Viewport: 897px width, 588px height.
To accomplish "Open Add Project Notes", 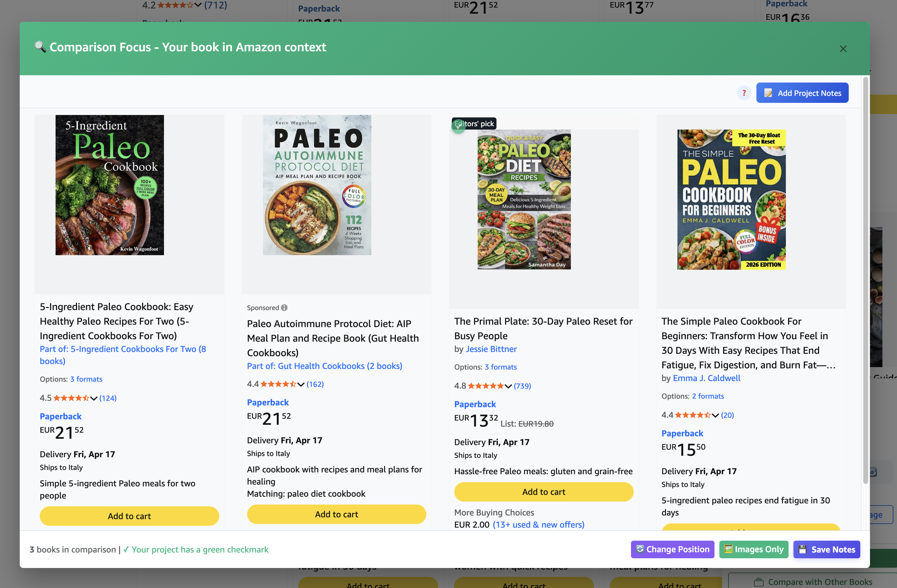I will coord(802,93).
